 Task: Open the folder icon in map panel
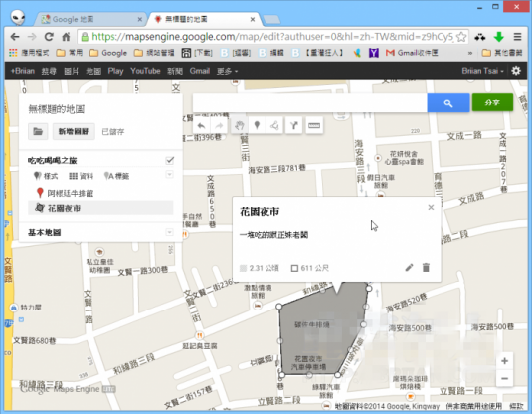pos(38,131)
